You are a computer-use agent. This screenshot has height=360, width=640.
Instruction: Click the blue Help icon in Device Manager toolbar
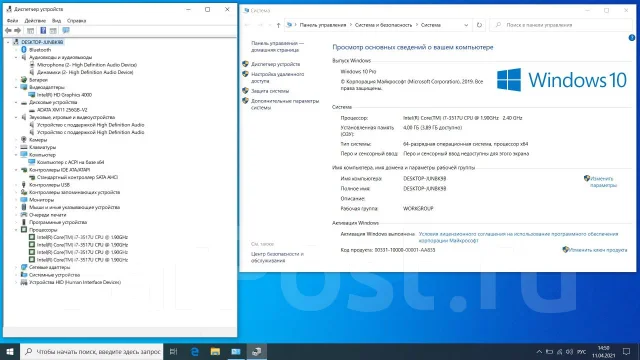[43, 31]
